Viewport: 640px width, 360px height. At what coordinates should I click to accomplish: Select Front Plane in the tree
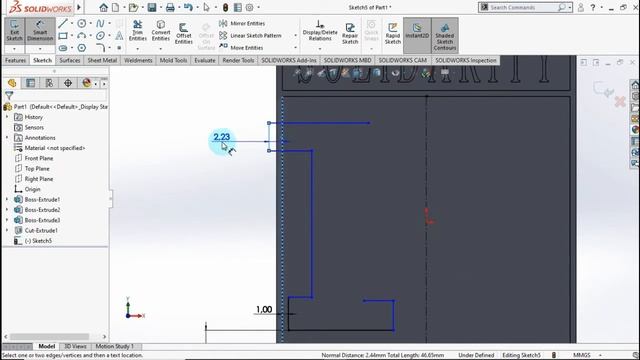[39, 158]
